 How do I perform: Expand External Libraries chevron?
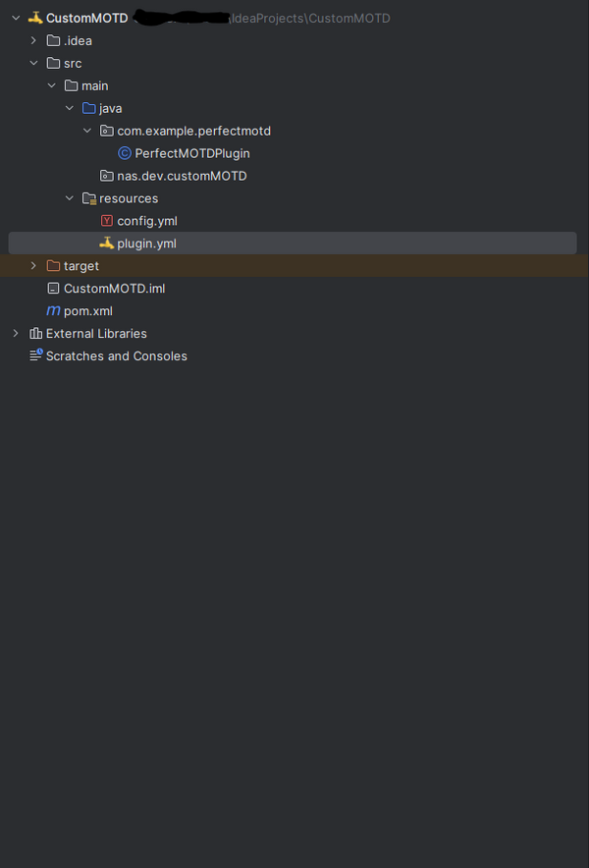pos(16,333)
